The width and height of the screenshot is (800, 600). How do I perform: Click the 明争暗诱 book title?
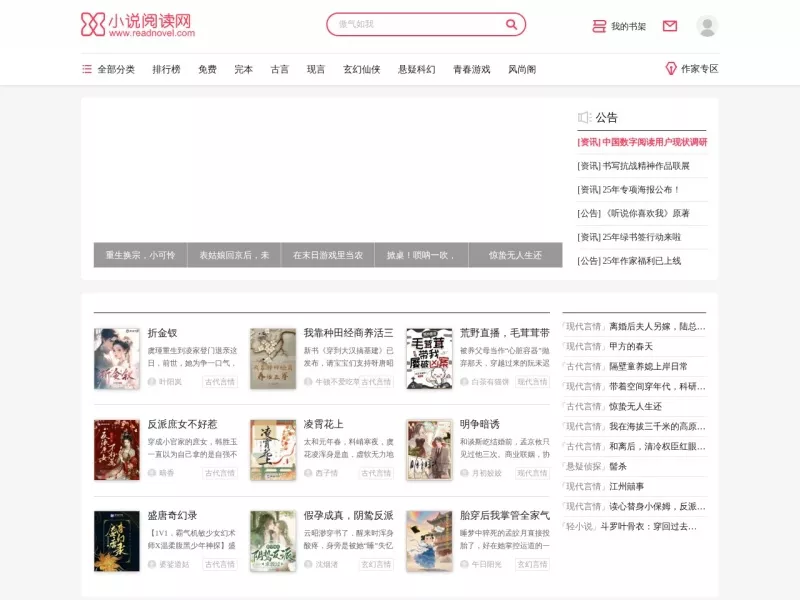480,424
